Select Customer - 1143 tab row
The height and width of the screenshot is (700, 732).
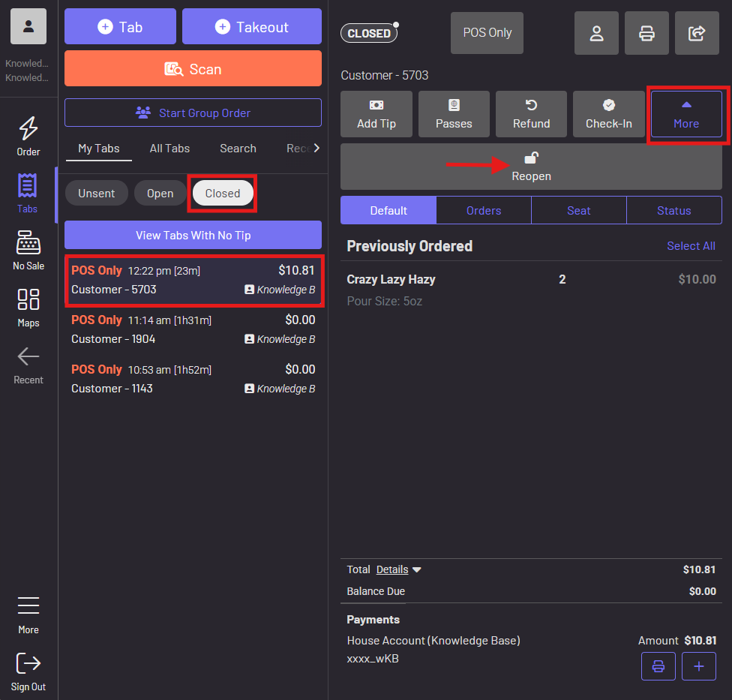(x=193, y=379)
